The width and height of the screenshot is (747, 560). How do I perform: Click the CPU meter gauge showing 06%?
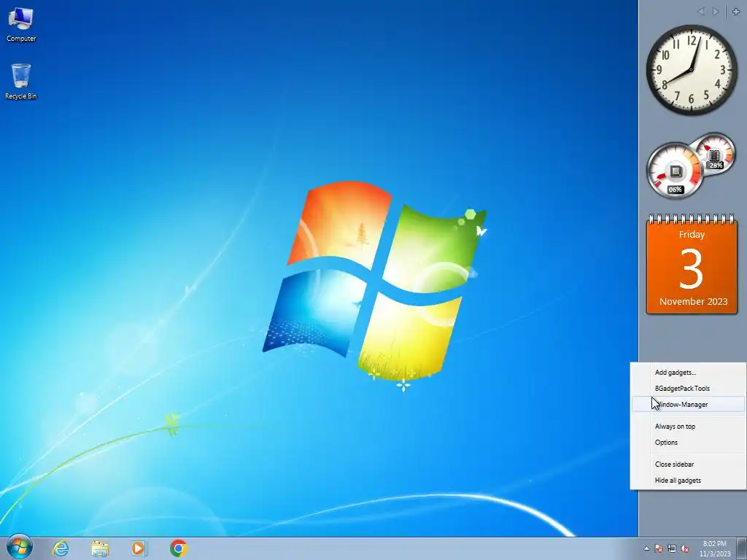[675, 171]
